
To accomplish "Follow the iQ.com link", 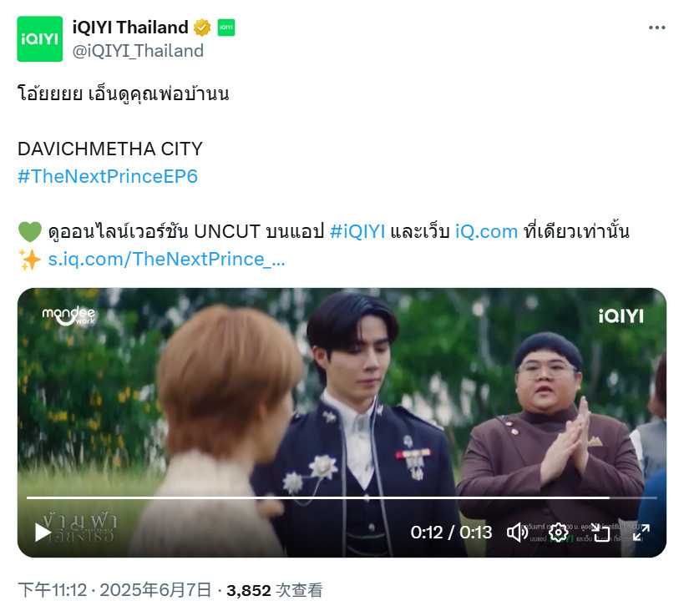I will [x=486, y=231].
